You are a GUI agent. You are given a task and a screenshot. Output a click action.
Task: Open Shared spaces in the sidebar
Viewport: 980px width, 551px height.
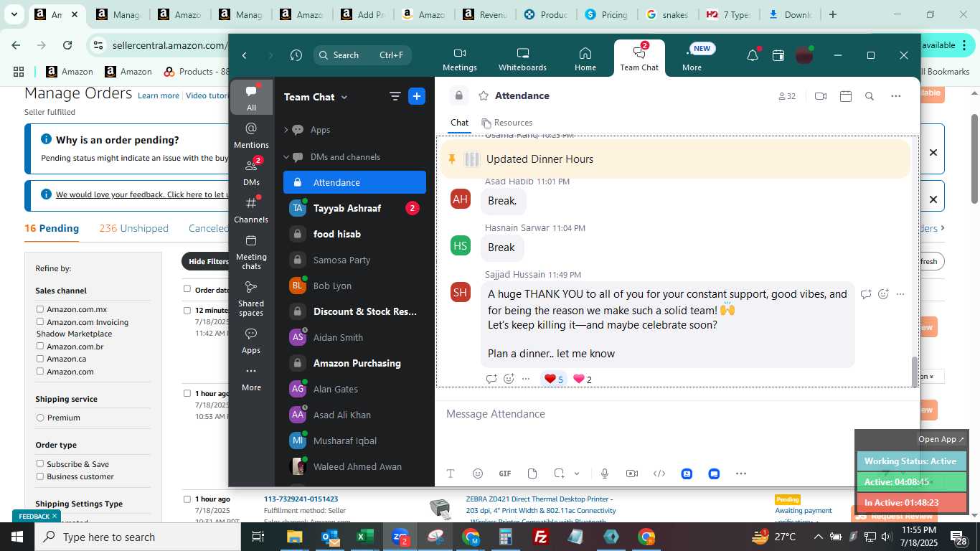coord(251,298)
